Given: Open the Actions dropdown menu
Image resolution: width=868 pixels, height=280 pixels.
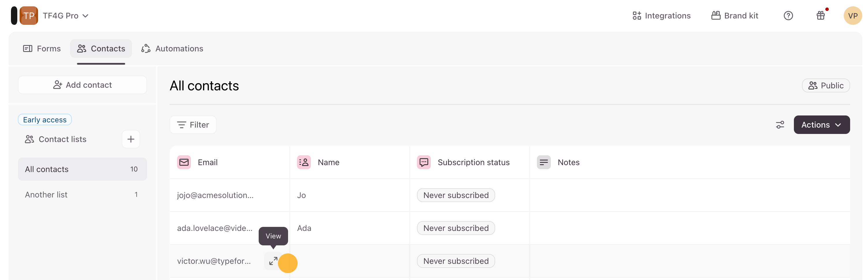Looking at the screenshot, I should 821,125.
